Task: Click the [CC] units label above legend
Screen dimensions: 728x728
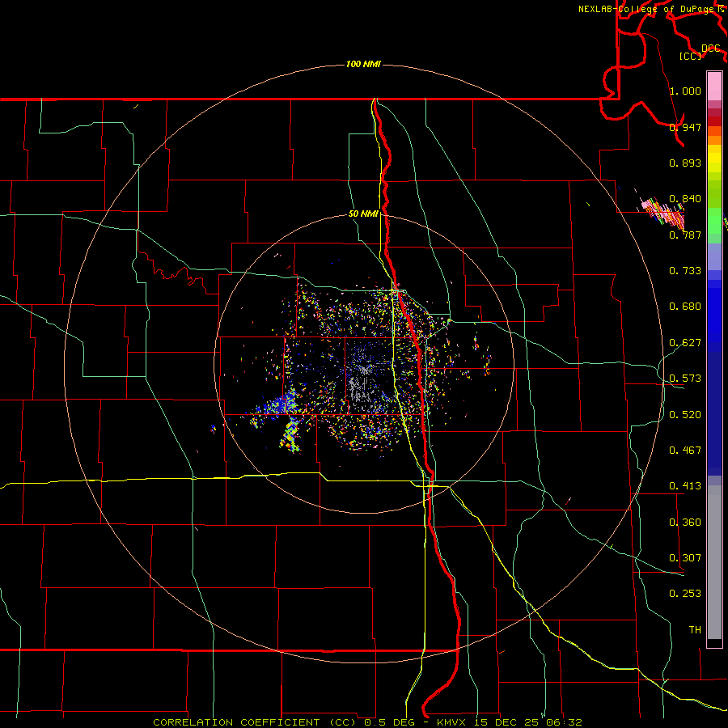Action: tap(690, 56)
